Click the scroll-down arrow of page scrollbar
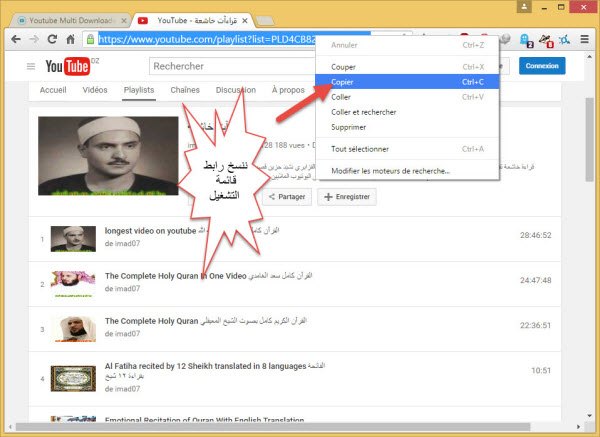The height and width of the screenshot is (437, 600). point(589,416)
